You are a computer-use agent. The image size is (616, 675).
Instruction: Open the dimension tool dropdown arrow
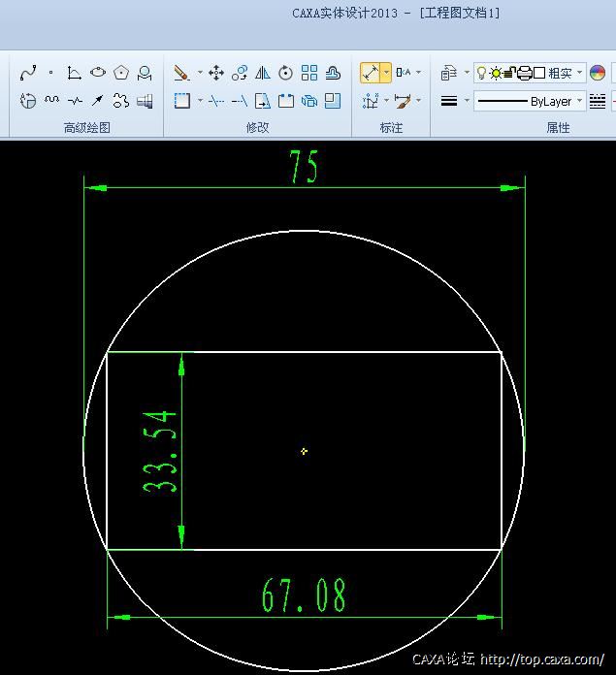386,73
